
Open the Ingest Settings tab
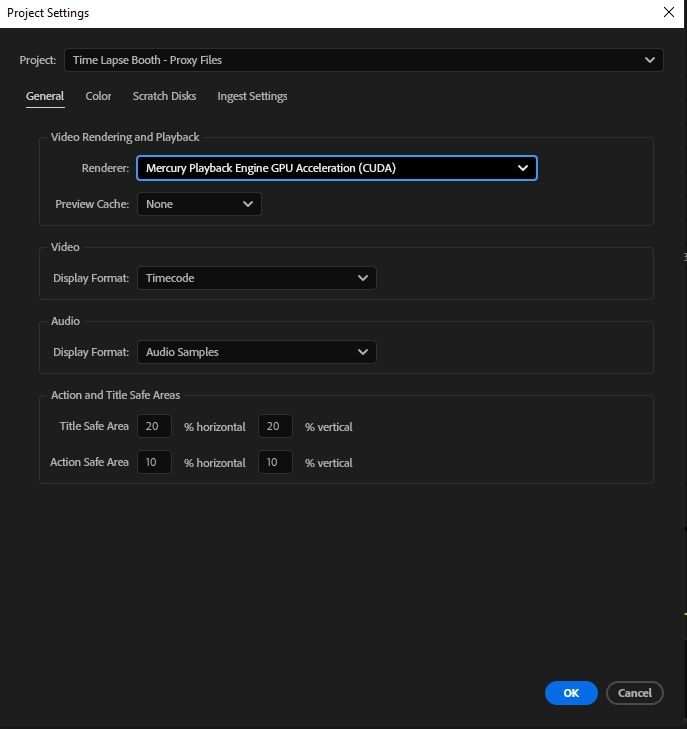pyautogui.click(x=252, y=96)
